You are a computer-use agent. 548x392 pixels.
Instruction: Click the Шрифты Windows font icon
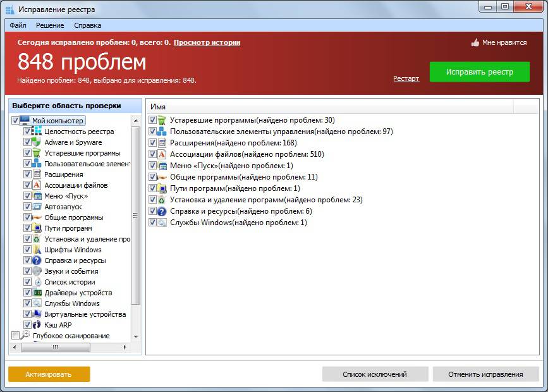click(37, 249)
